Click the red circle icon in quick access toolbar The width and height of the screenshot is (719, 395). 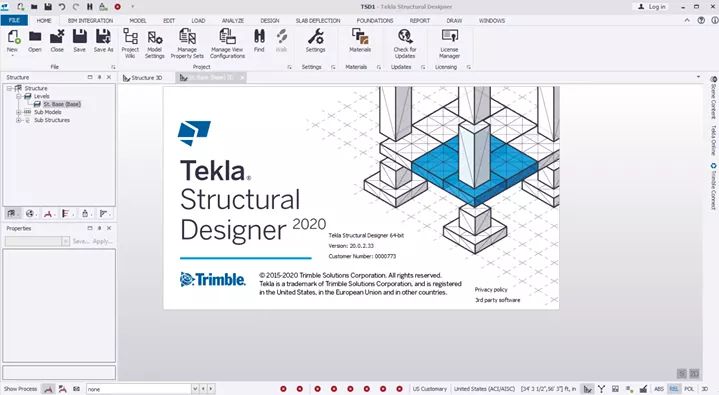point(117,7)
